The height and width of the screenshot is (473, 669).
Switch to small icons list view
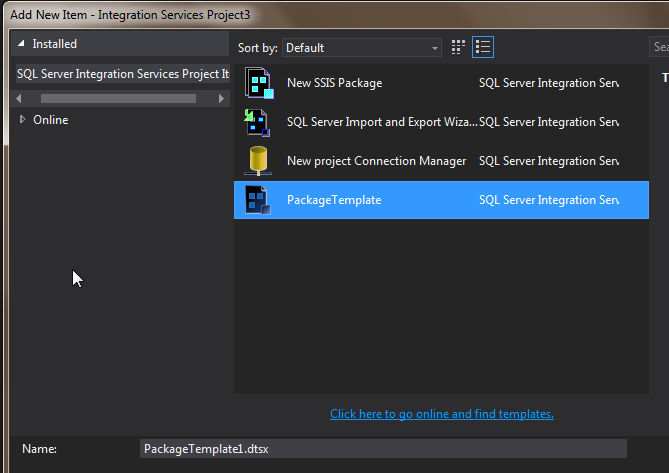click(x=483, y=47)
